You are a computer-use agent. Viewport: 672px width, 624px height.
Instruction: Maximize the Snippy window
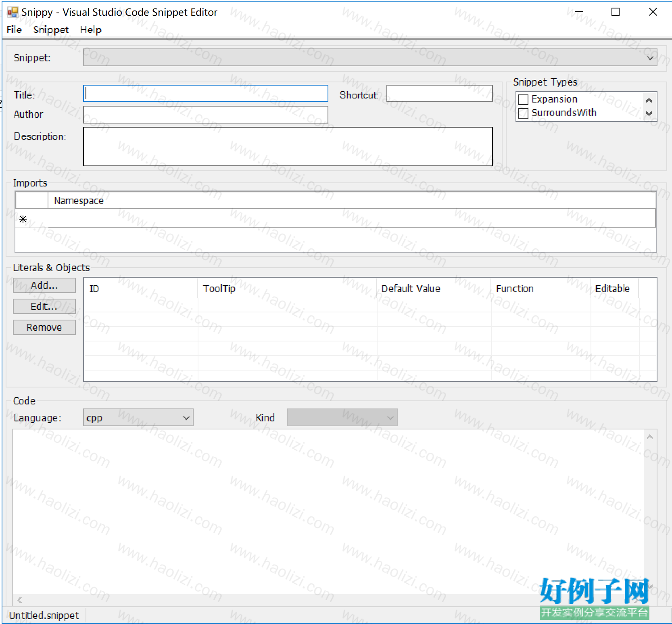[x=616, y=12]
